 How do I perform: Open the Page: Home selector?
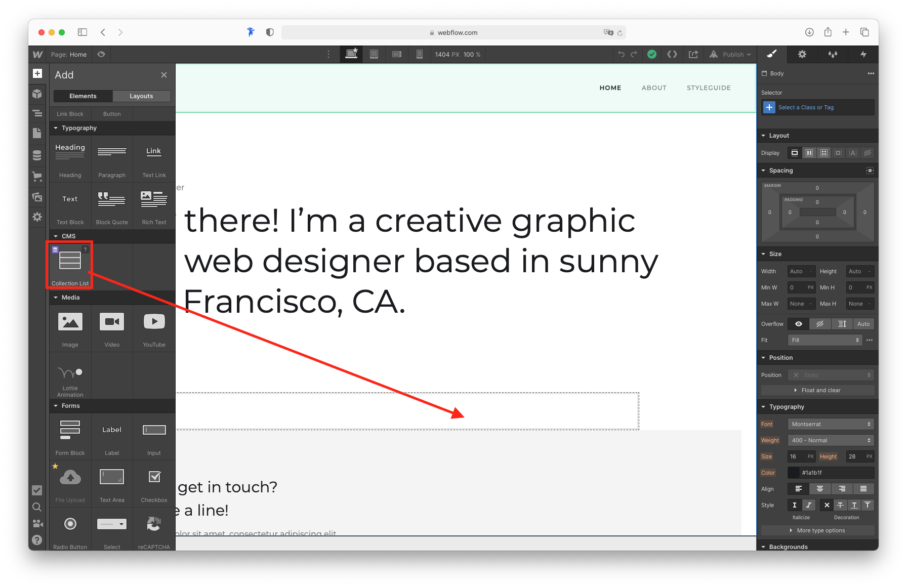(x=69, y=54)
